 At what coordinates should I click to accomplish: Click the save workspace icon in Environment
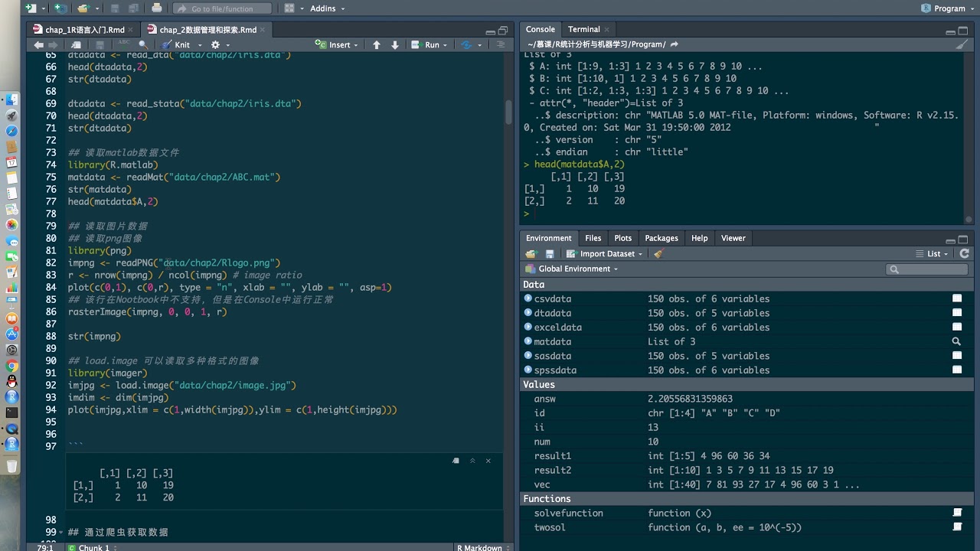point(550,254)
